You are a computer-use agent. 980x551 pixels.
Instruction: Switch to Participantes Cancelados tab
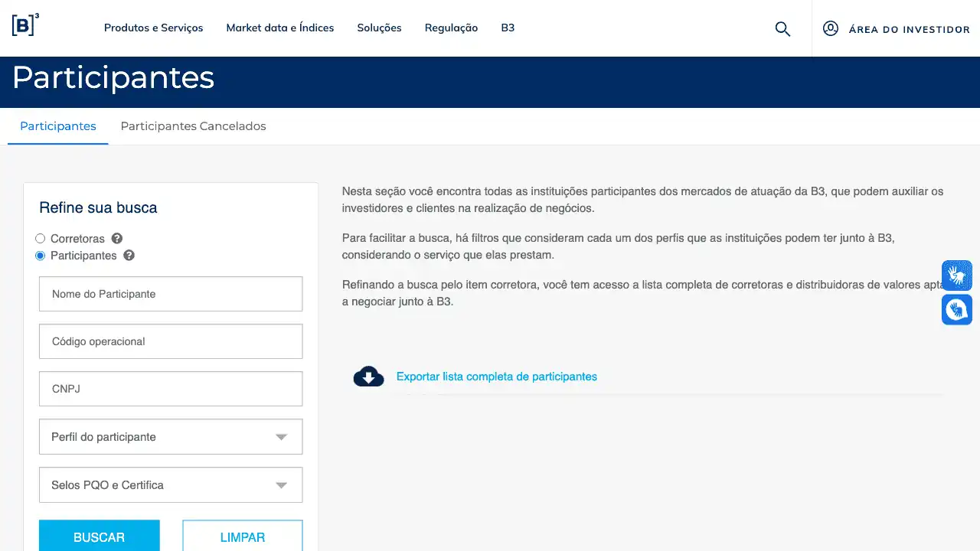193,126
